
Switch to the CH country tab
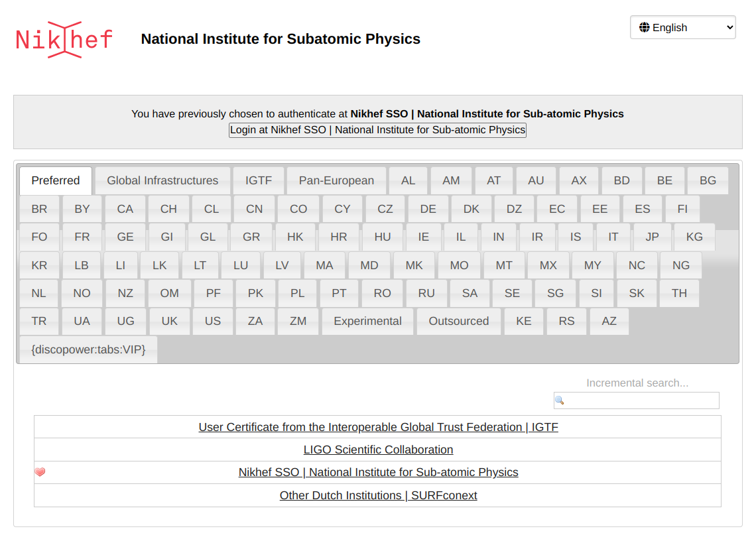[168, 210]
